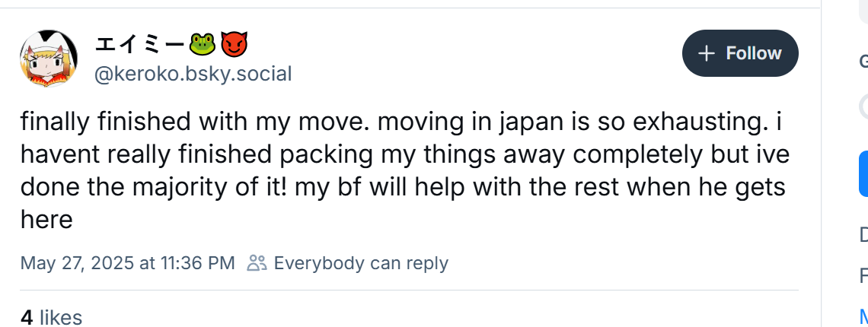The image size is (868, 327).
Task: Click the partial blue M link in sidebar
Action: point(863,316)
